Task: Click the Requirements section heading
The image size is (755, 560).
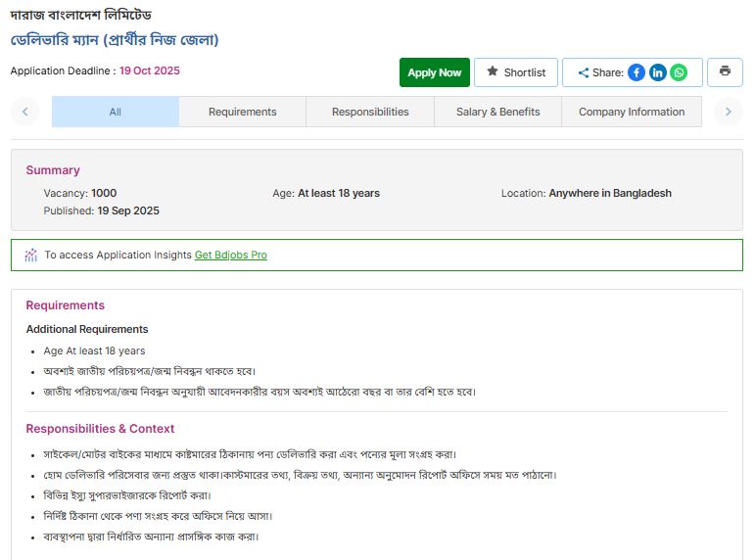Action: point(65,305)
